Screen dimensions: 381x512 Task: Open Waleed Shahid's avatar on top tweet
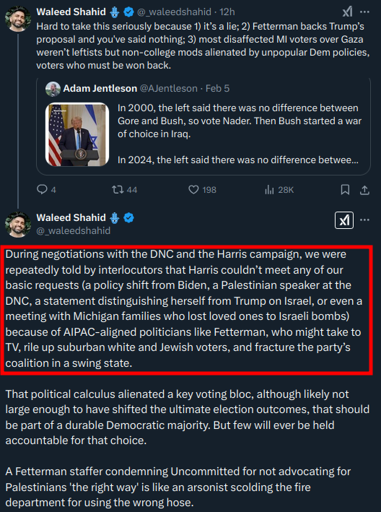click(18, 19)
